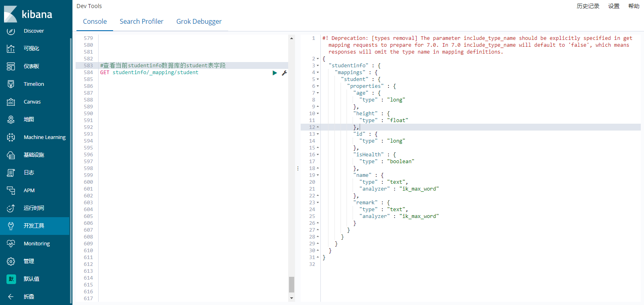The height and width of the screenshot is (305, 644).
Task: Open 帮助 help
Action: click(x=634, y=6)
